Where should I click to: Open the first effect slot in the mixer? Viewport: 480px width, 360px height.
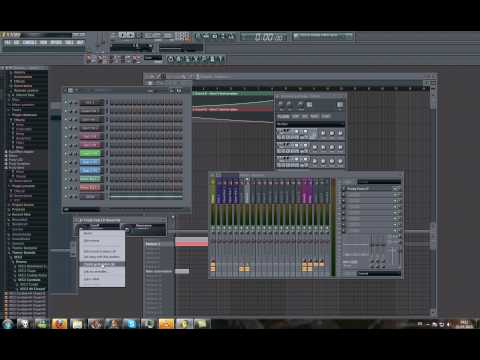(369, 189)
